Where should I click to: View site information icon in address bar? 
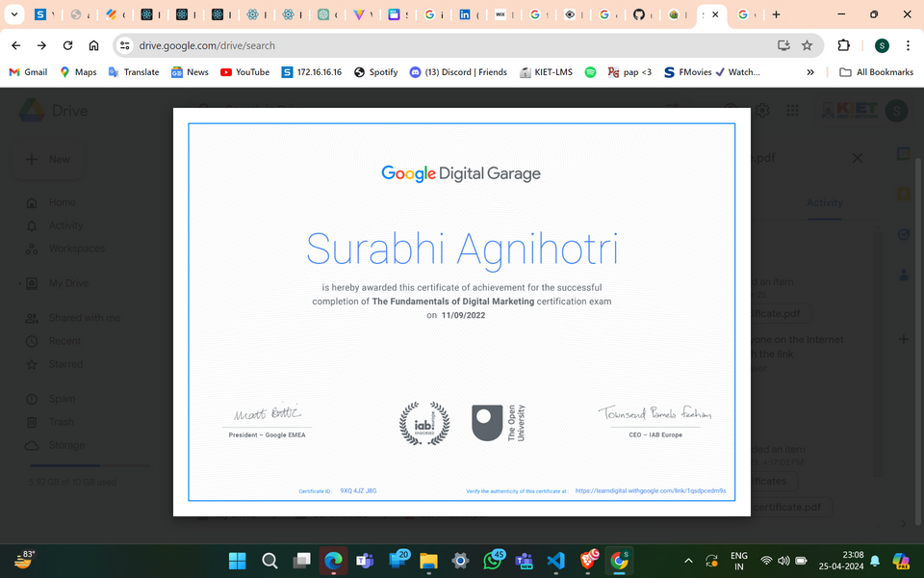pyautogui.click(x=124, y=45)
